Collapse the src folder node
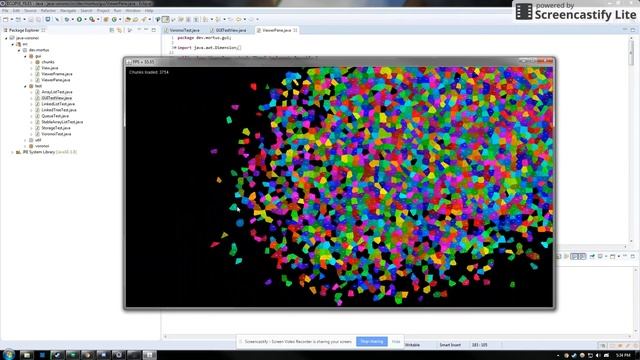Viewport: 640px width, 360px height. pyautogui.click(x=13, y=44)
